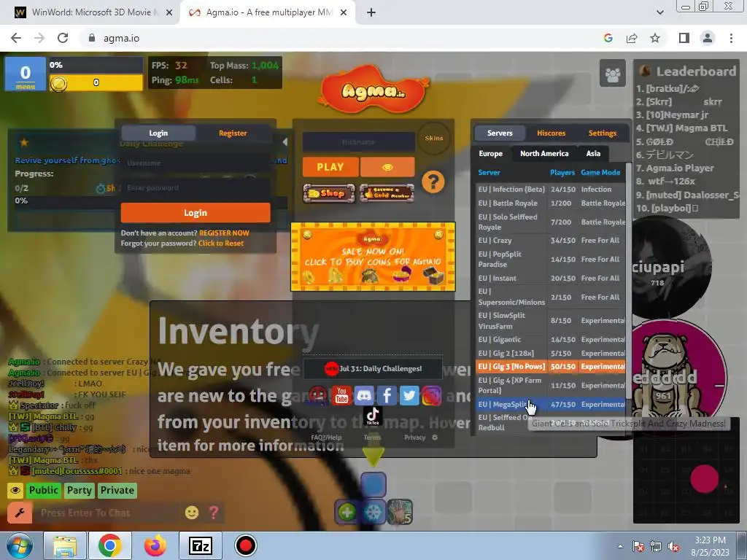The image size is (747, 560).
Task: Click the REGISTER NOW link
Action: [x=224, y=233]
